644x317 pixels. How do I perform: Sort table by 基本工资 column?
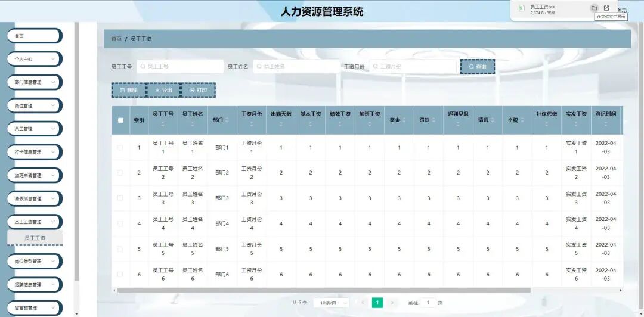[311, 124]
